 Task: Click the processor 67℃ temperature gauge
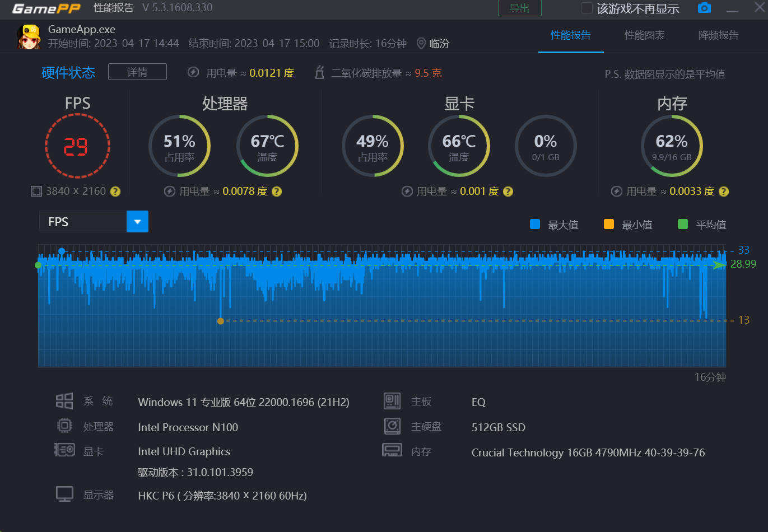pyautogui.click(x=267, y=146)
